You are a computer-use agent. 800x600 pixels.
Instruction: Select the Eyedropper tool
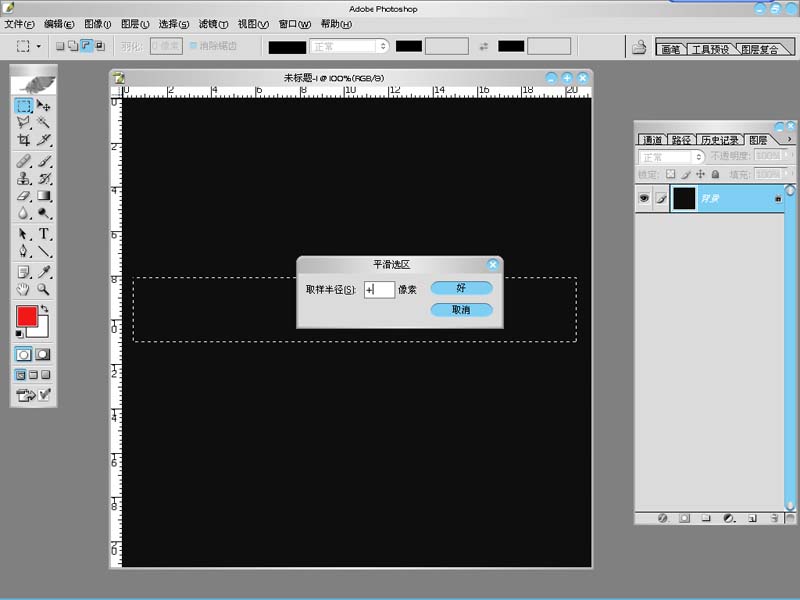(x=44, y=272)
